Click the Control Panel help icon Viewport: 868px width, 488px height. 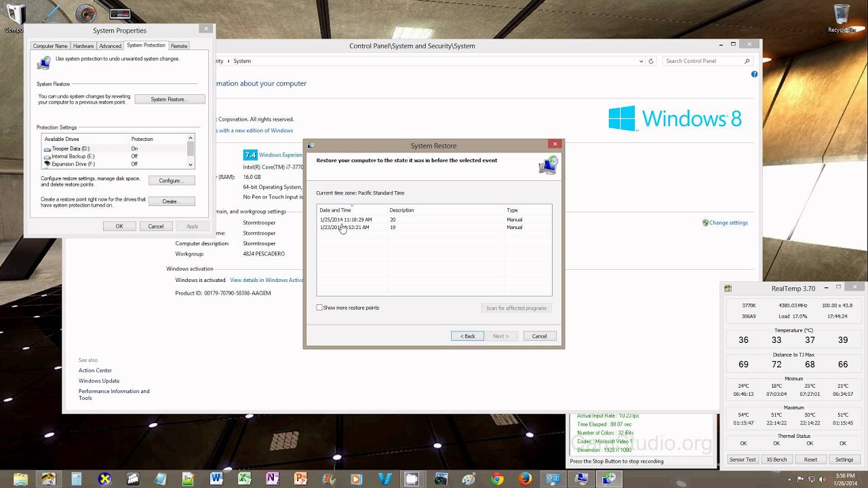(754, 75)
